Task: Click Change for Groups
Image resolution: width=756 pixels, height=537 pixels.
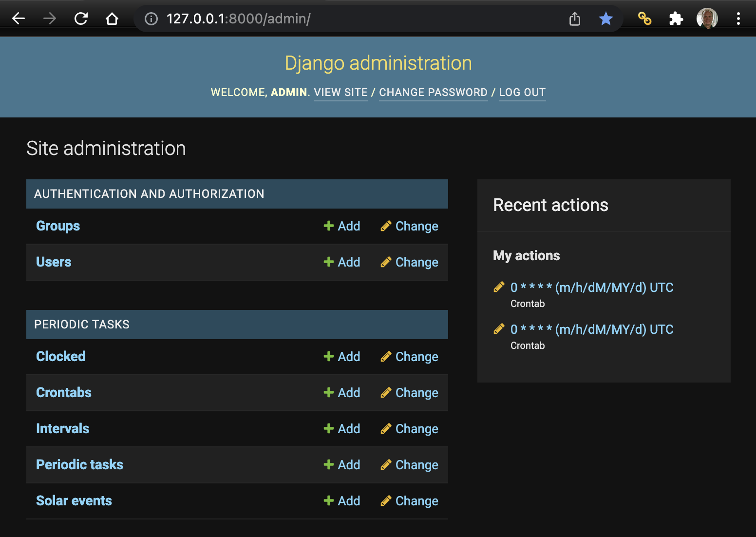Action: 409,226
